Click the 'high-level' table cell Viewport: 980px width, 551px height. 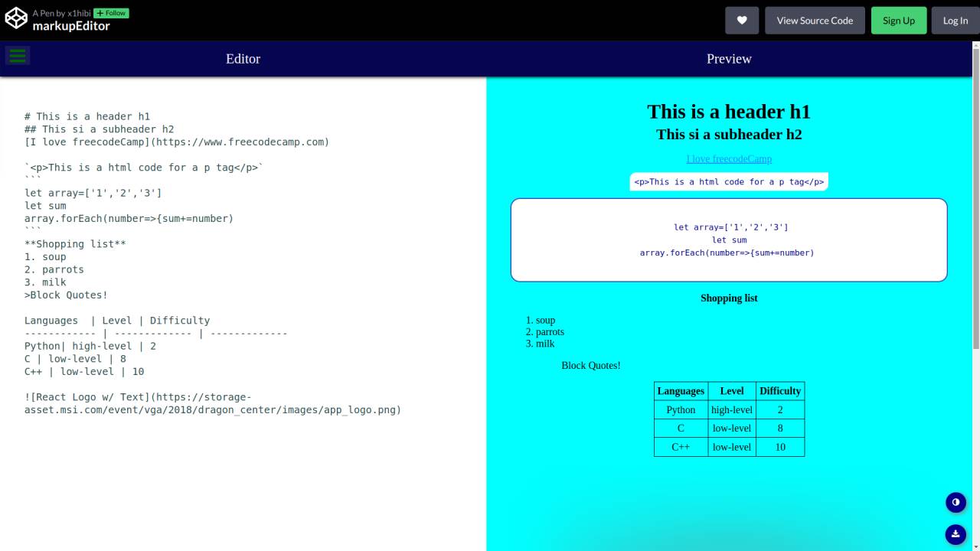coord(732,410)
